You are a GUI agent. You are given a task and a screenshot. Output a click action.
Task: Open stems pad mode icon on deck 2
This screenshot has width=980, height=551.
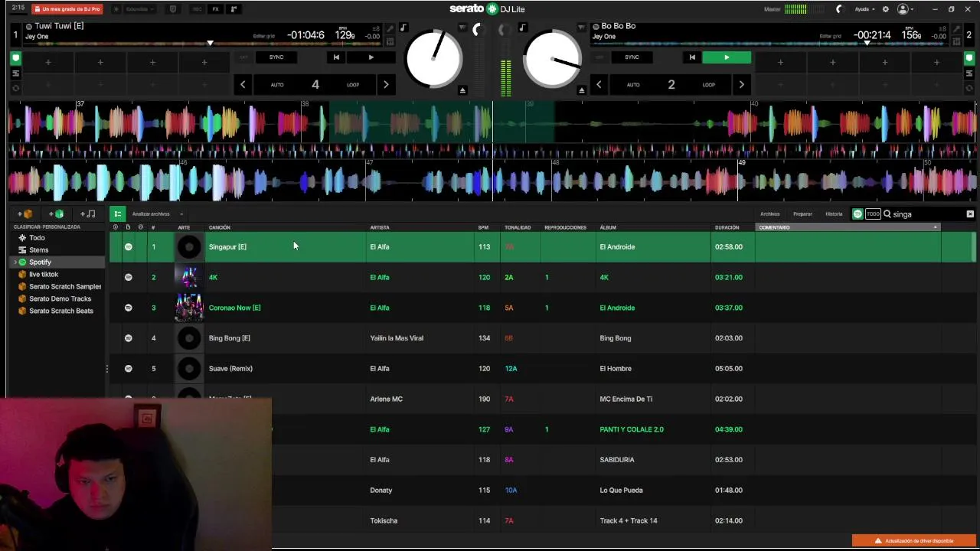pos(969,73)
